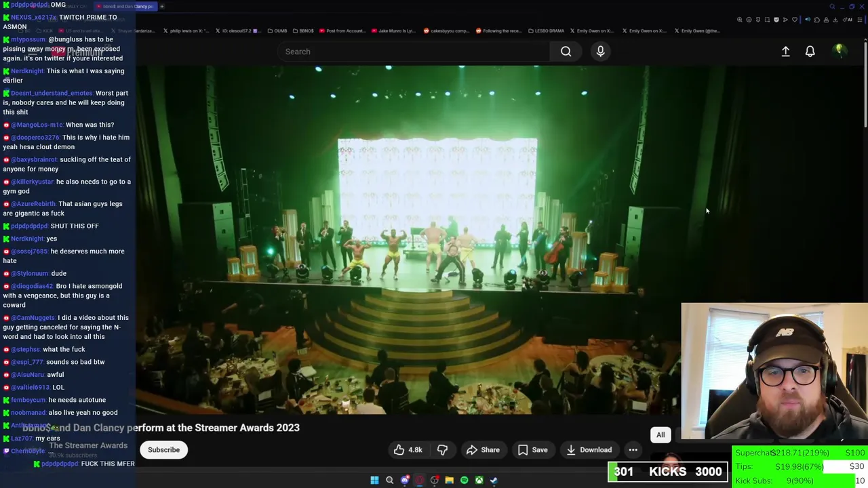Click chat user '@CamNuggets' message
Viewport: 868px width, 488px height.
pos(66,327)
